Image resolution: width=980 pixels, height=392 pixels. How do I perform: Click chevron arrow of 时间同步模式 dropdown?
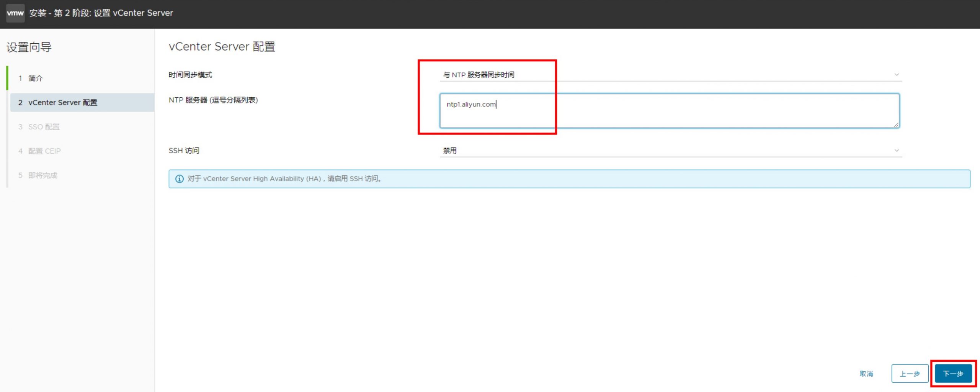pyautogui.click(x=897, y=75)
